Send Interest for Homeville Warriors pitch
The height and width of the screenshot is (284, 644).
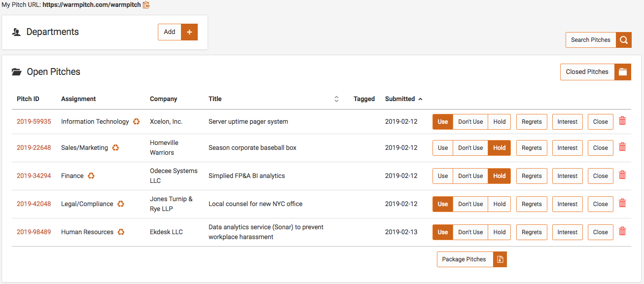[568, 148]
